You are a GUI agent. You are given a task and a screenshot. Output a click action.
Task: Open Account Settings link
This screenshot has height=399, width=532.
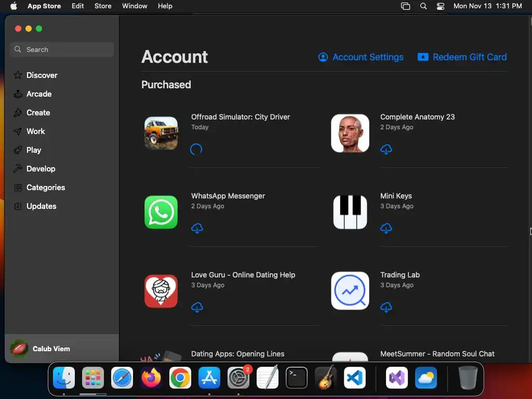(361, 57)
